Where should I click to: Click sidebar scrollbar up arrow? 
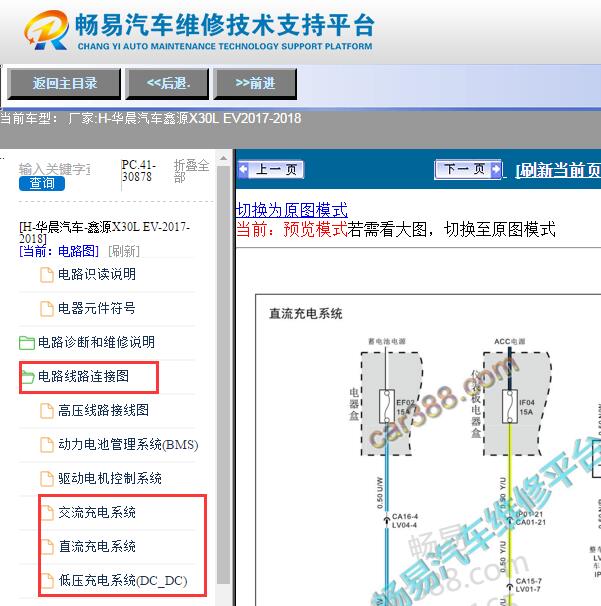pos(223,158)
